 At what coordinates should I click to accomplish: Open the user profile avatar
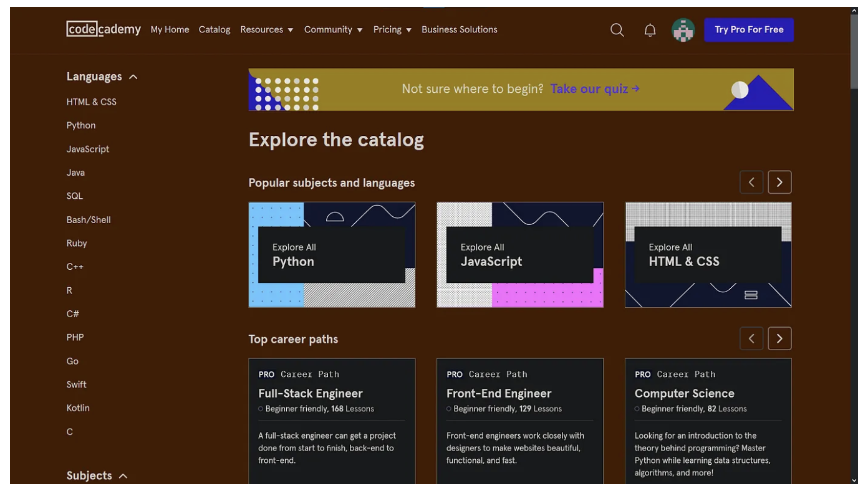point(683,30)
